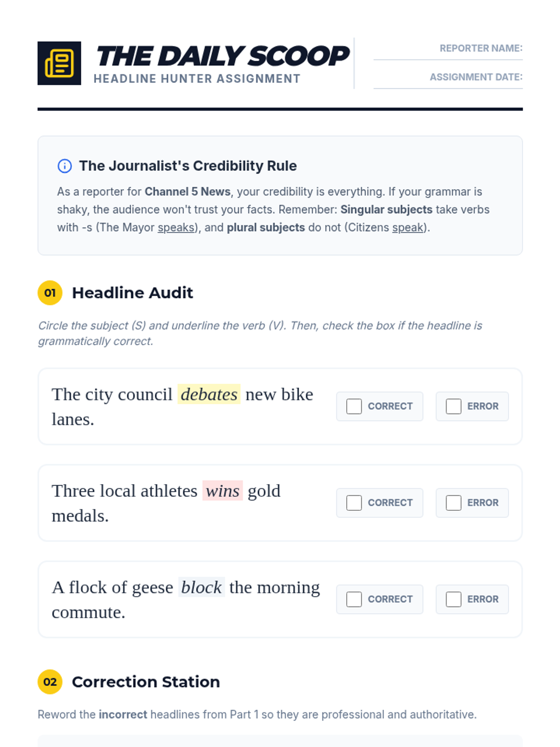Tick ERROR for the flock of geese headline
The height and width of the screenshot is (747, 560).
tap(453, 599)
